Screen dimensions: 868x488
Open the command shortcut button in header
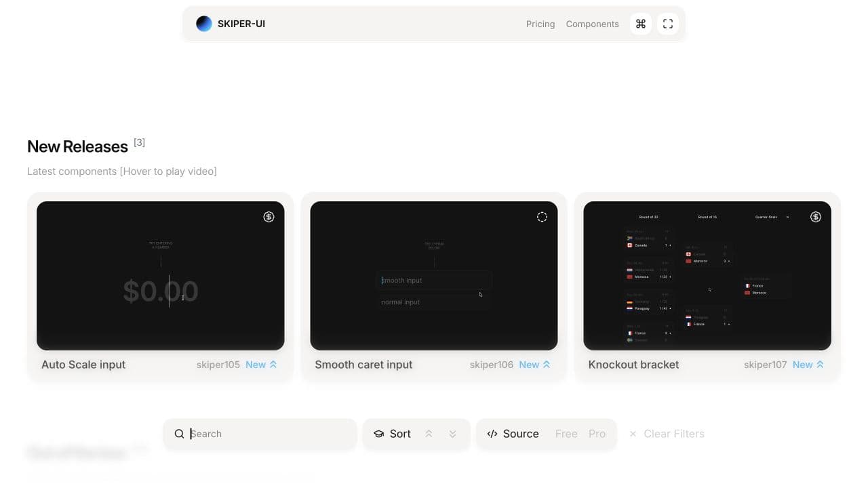641,24
